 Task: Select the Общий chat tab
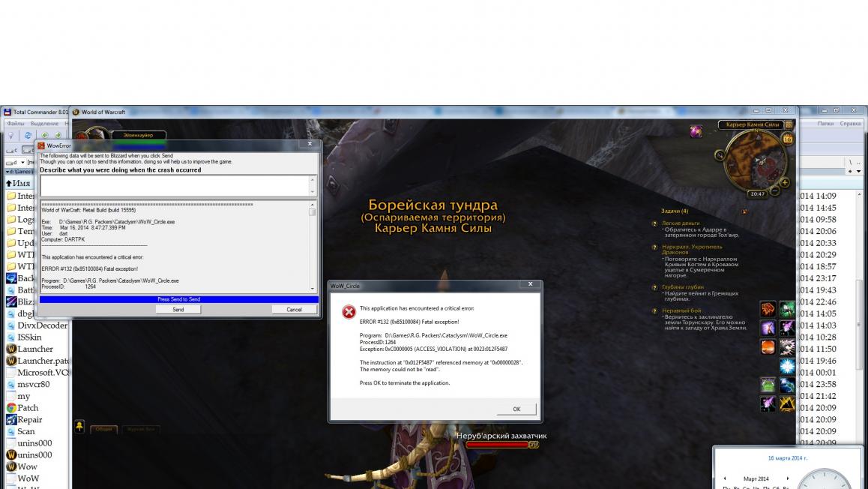tap(103, 429)
